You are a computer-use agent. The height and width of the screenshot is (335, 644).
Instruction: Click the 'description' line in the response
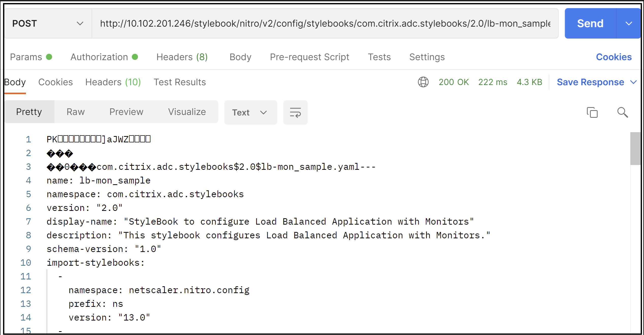pyautogui.click(x=268, y=235)
